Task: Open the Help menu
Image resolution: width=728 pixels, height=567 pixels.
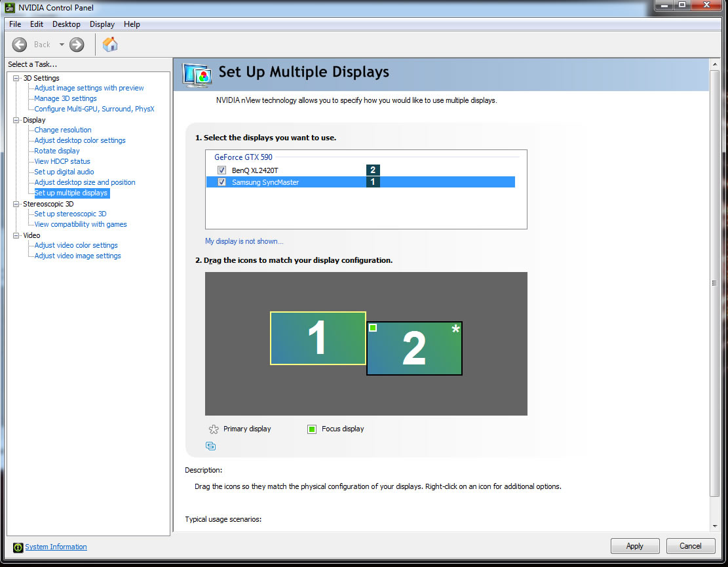Action: tap(132, 24)
